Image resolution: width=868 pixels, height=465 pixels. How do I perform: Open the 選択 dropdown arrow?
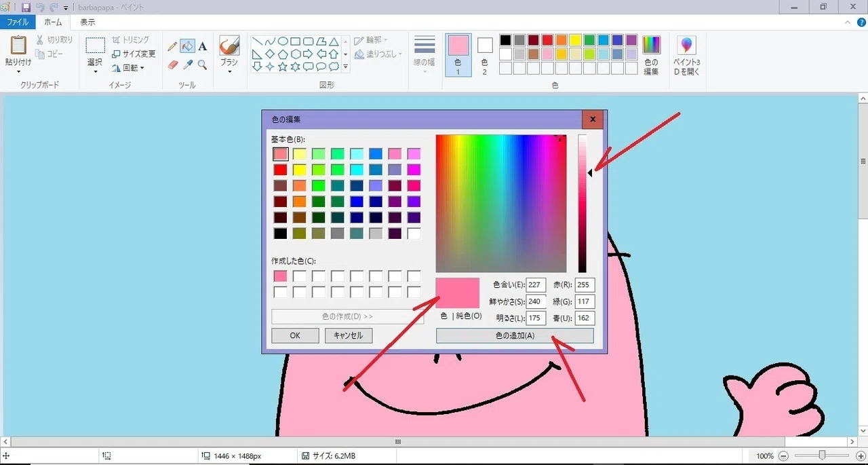(x=95, y=71)
